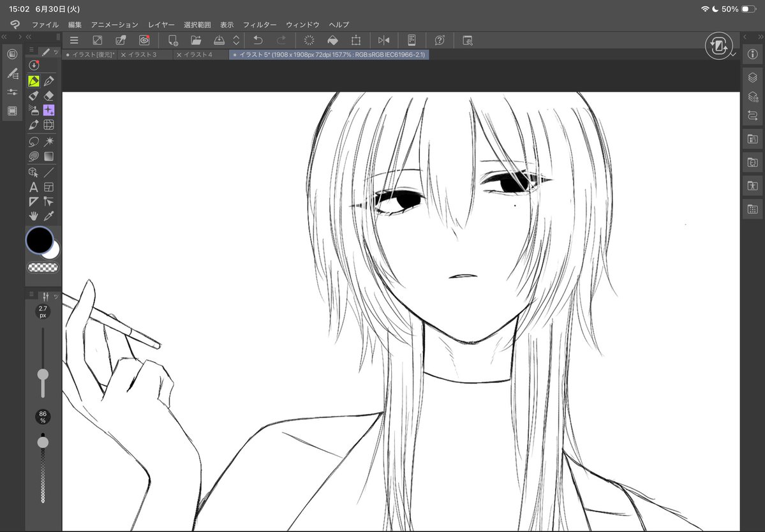This screenshot has width=765, height=532.
Task: Select the Frame border panel tool
Action: [48, 187]
